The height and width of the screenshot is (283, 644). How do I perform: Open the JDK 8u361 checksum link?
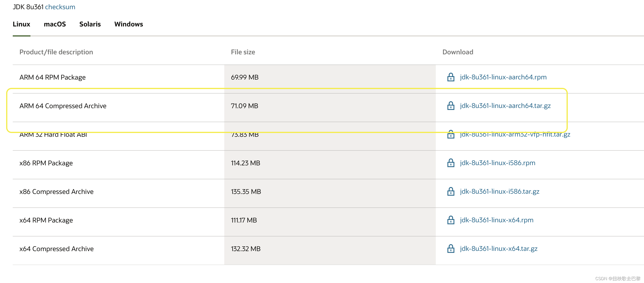point(60,7)
